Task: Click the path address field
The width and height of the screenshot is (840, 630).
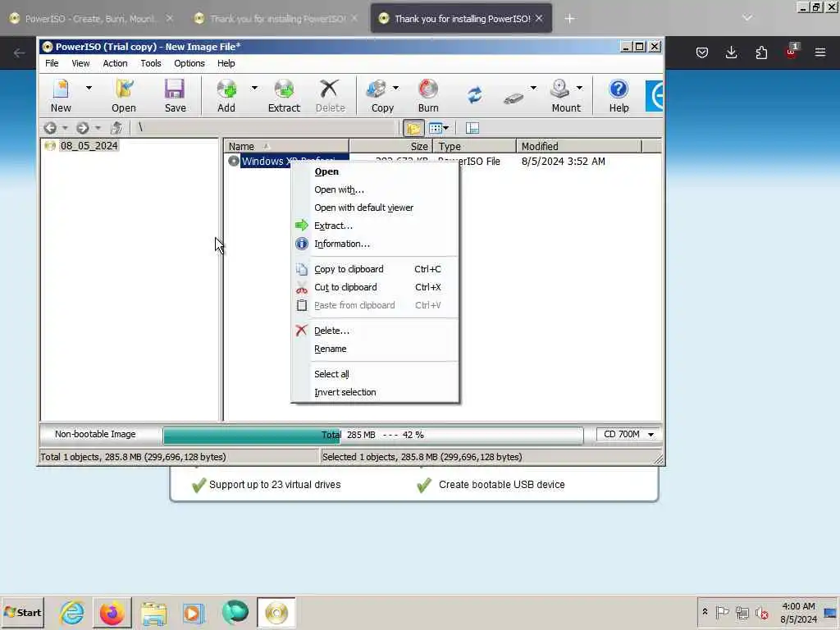Action: click(265, 127)
